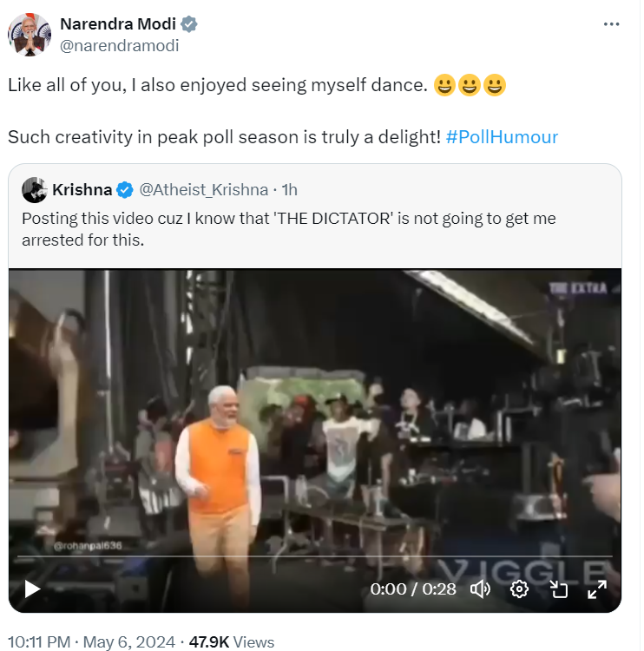Mute the video sound
Image resolution: width=644 pixels, height=651 pixels.
pos(480,589)
